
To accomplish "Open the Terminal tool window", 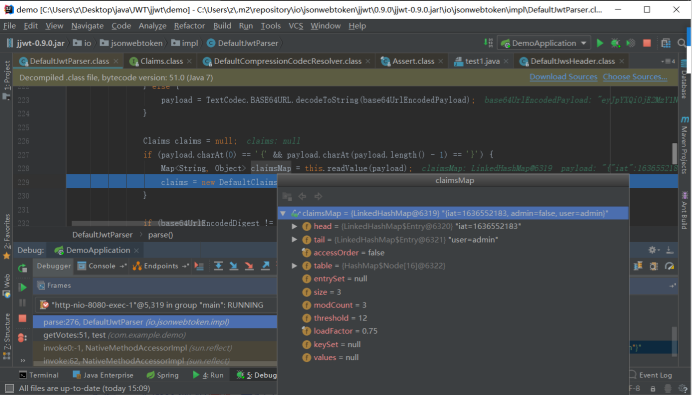I will click(x=39, y=375).
